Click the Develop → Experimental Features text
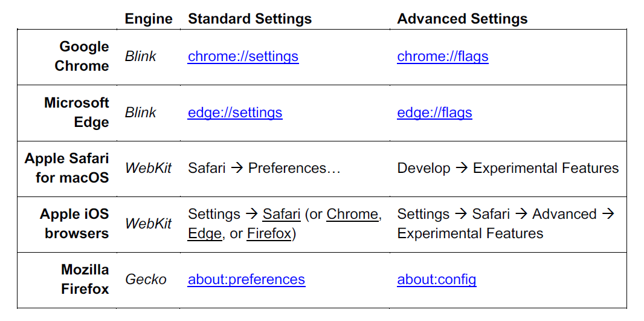644x321 pixels. point(507,169)
